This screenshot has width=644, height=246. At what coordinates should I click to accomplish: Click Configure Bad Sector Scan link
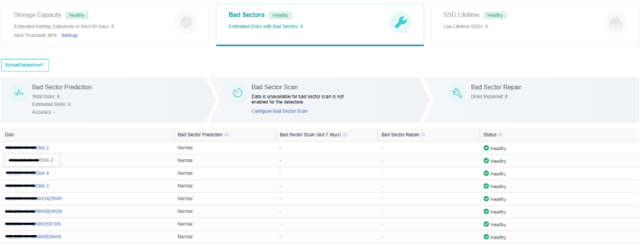(280, 112)
